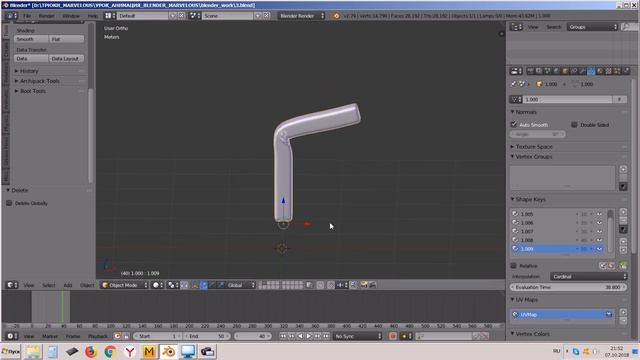The height and width of the screenshot is (360, 640).
Task: Enable Double Sided checkbox
Action: point(574,124)
